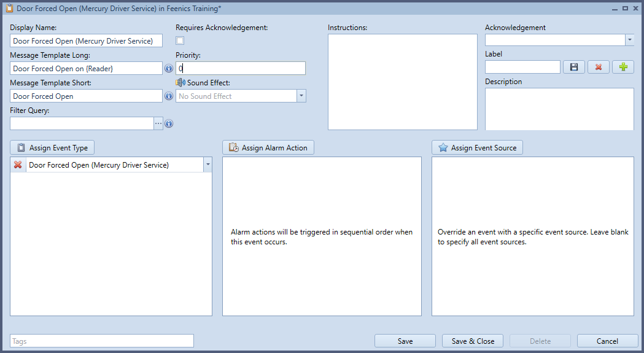The image size is (644, 353).
Task: Focus the Message Template Long field
Action: click(86, 68)
